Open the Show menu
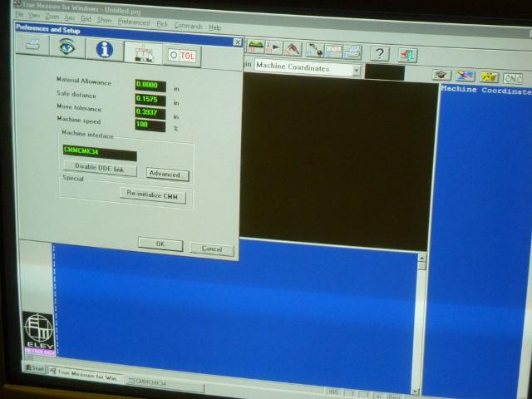This screenshot has width=532, height=399. pyautogui.click(x=104, y=20)
